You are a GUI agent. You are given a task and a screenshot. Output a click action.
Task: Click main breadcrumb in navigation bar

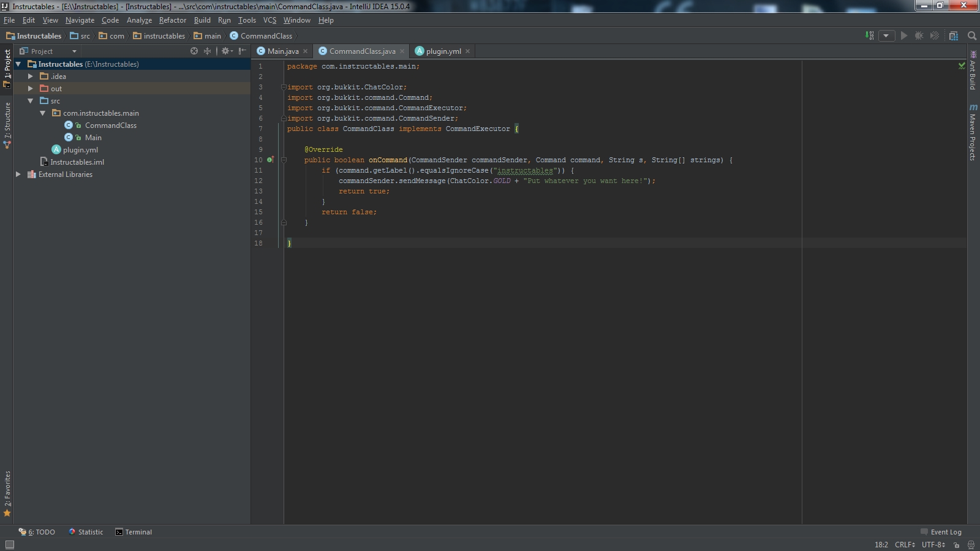208,36
